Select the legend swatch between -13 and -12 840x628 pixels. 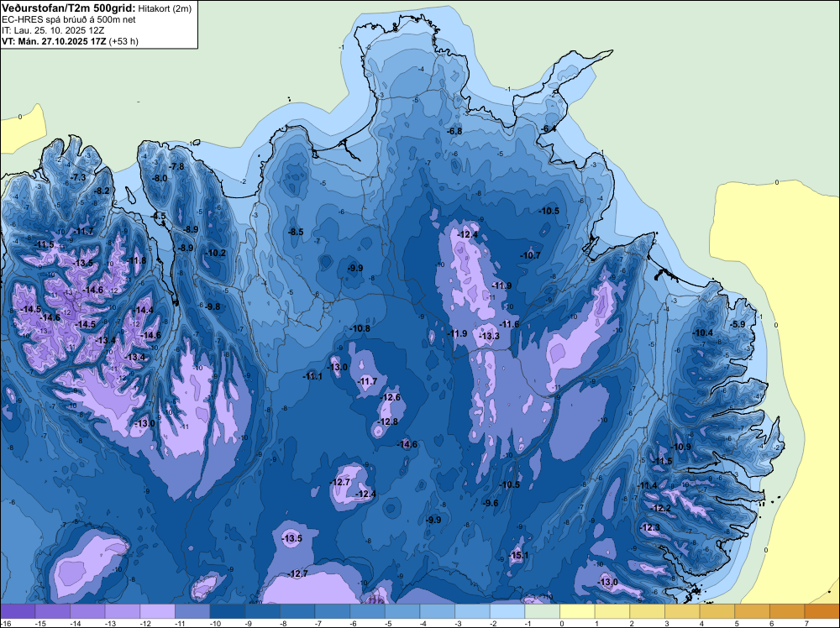(x=122, y=611)
